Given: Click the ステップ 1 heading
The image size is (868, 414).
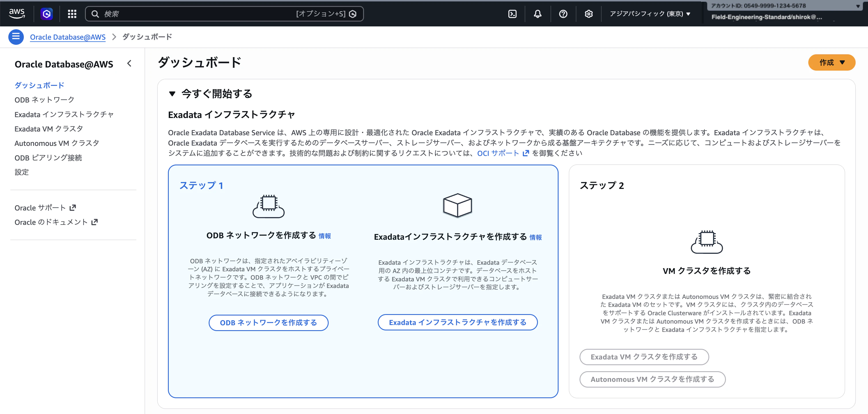Looking at the screenshot, I should pos(201,185).
